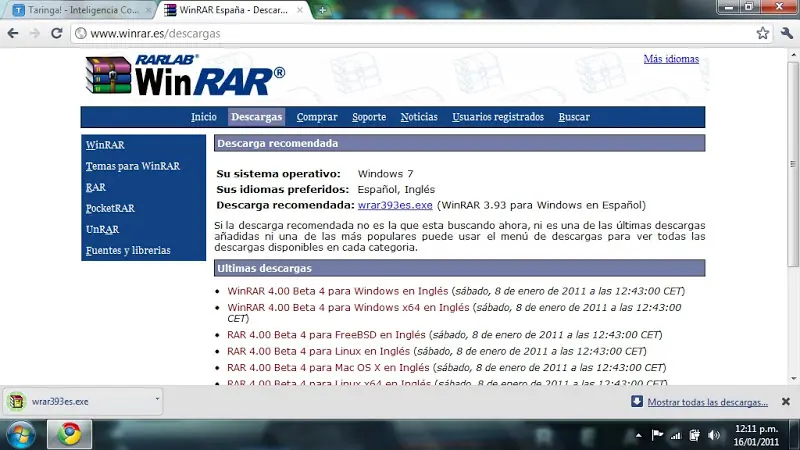This screenshot has width=800, height=450.
Task: Click the power tray icon
Action: coord(694,435)
